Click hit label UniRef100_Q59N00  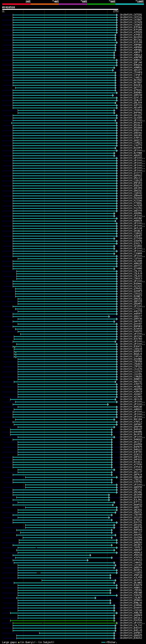point(131,600)
